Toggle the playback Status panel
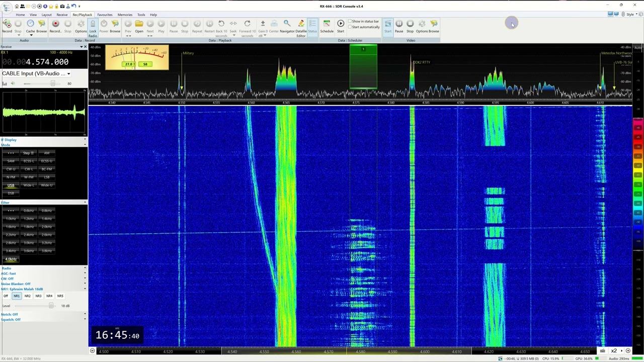Image resolution: width=644 pixels, height=362 pixels. [x=312, y=26]
